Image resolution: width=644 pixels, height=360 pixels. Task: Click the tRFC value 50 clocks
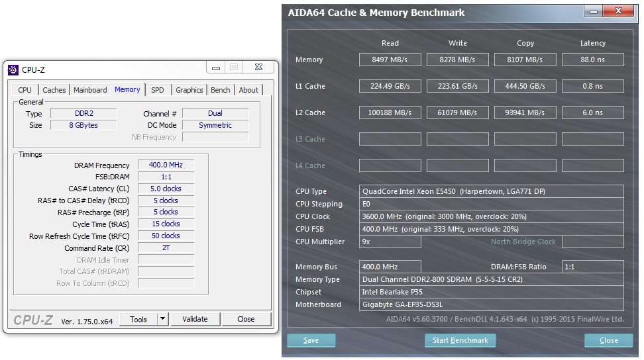pyautogui.click(x=166, y=236)
